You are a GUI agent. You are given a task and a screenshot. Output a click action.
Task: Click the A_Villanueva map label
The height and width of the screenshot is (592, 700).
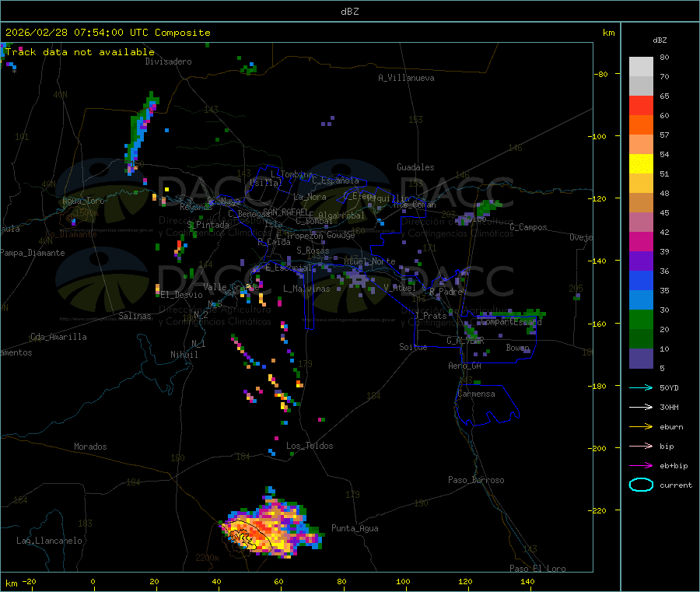click(x=406, y=78)
